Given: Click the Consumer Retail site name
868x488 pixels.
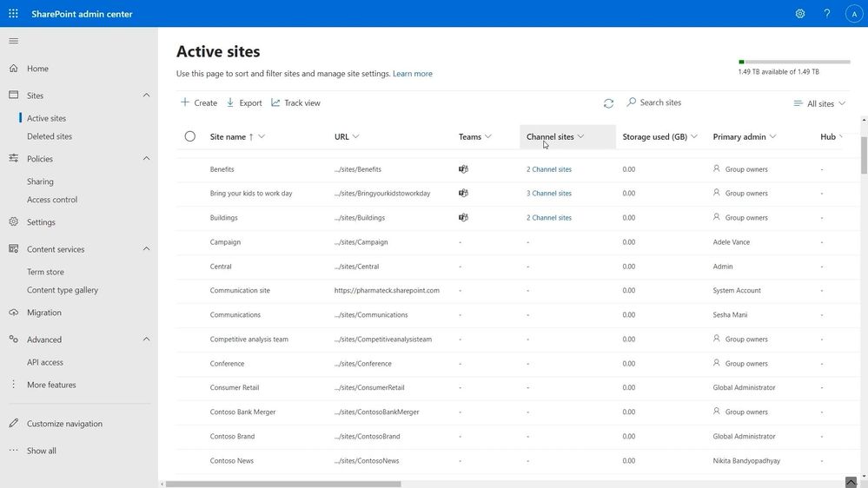Looking at the screenshot, I should pos(235,387).
